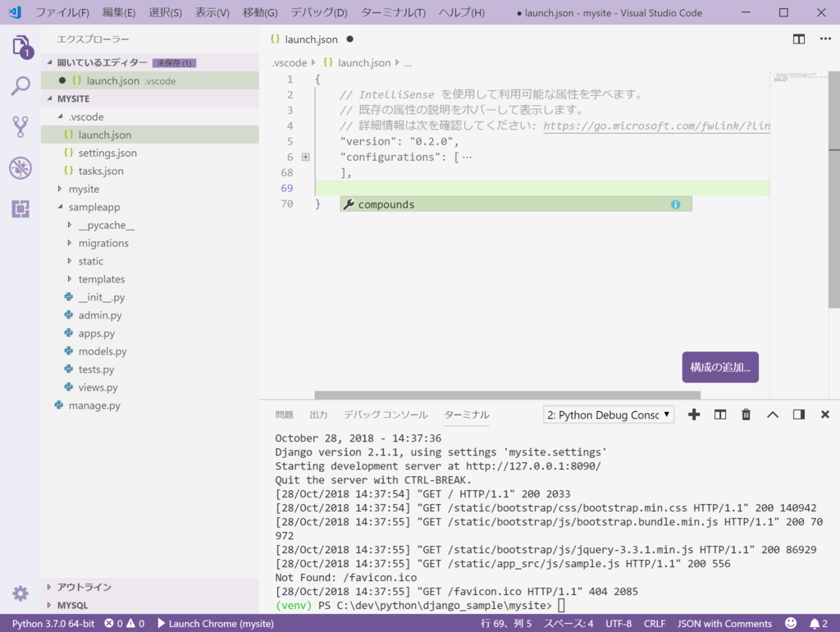Move the panel to the right

pyautogui.click(x=799, y=414)
